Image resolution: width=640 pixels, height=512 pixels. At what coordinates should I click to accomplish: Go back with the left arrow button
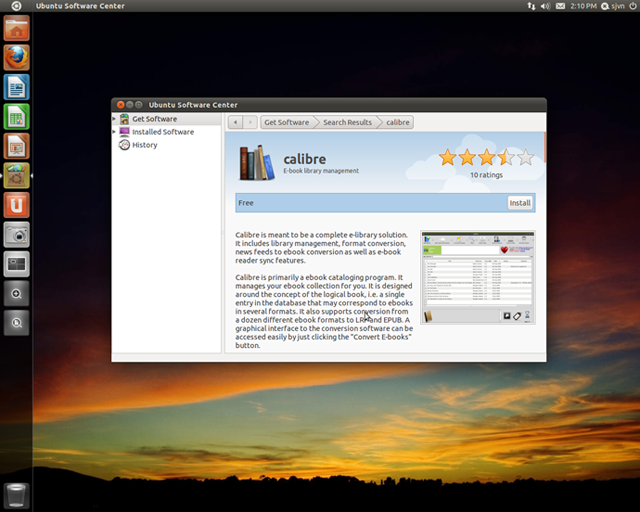[236, 122]
